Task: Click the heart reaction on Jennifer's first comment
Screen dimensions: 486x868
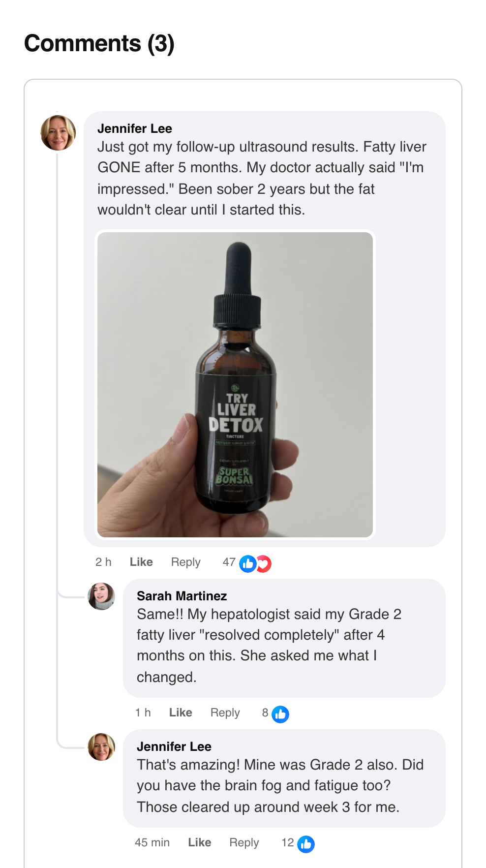Action: pos(265,564)
